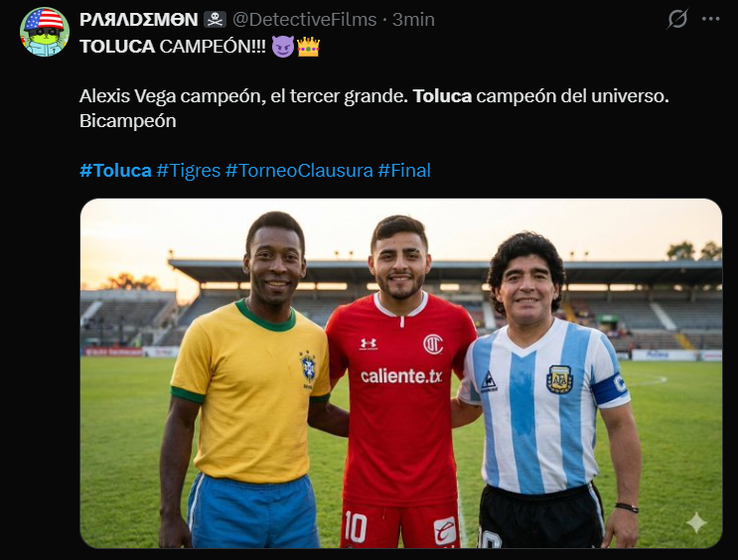The image size is (738, 560).
Task: Open the Grok explain post icon
Action: pyautogui.click(x=677, y=19)
